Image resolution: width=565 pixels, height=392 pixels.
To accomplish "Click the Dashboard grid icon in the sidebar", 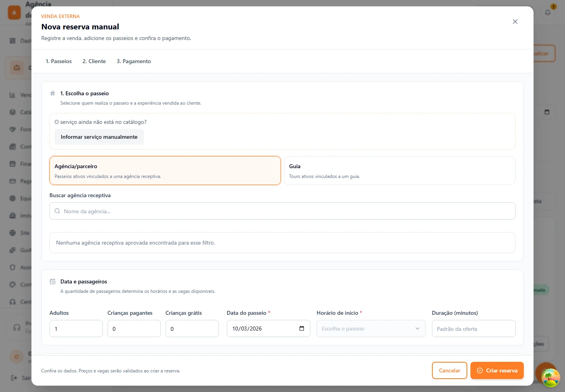I will [13, 41].
